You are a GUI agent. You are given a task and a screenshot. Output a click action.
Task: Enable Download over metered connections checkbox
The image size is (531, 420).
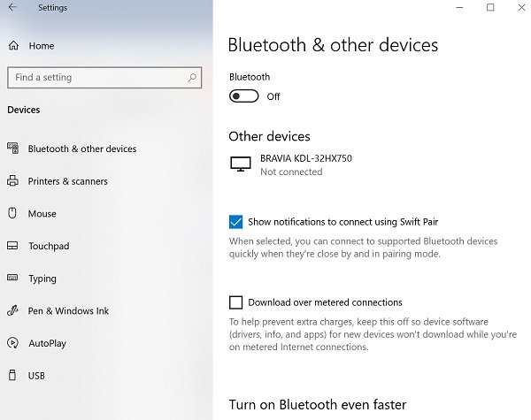pyautogui.click(x=235, y=302)
